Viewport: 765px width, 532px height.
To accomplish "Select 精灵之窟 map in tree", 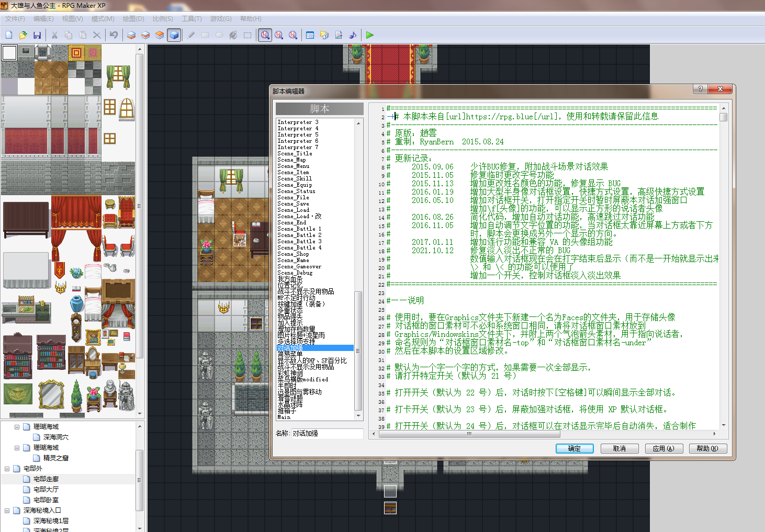I will pos(55,458).
